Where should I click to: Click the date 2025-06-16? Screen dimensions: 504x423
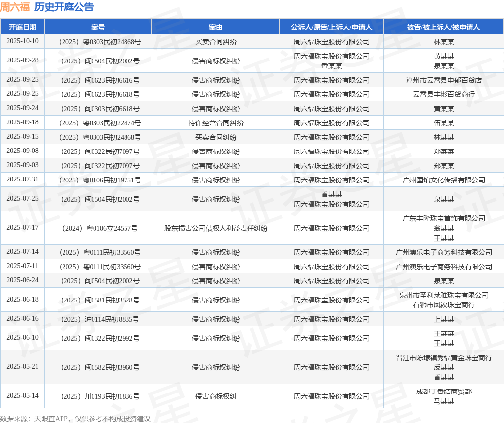[x=23, y=319]
